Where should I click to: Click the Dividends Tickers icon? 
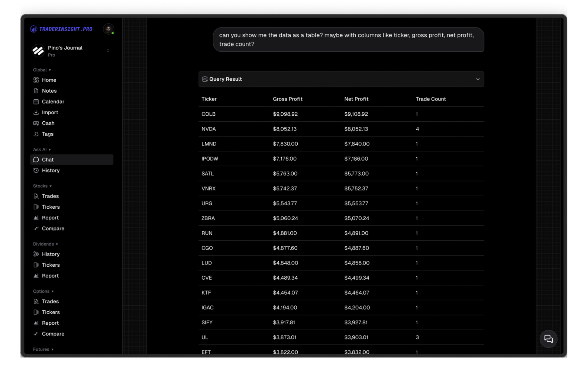tap(36, 265)
